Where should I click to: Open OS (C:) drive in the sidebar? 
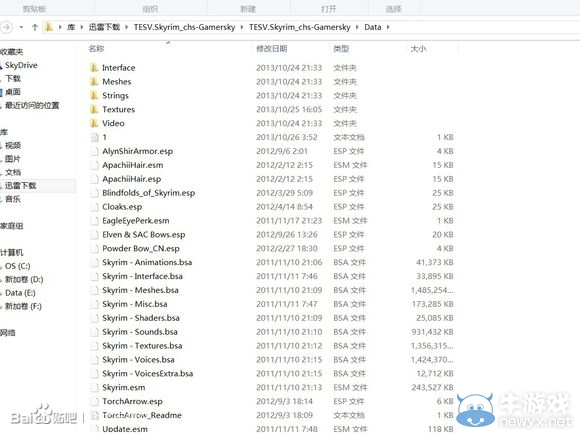[18, 266]
